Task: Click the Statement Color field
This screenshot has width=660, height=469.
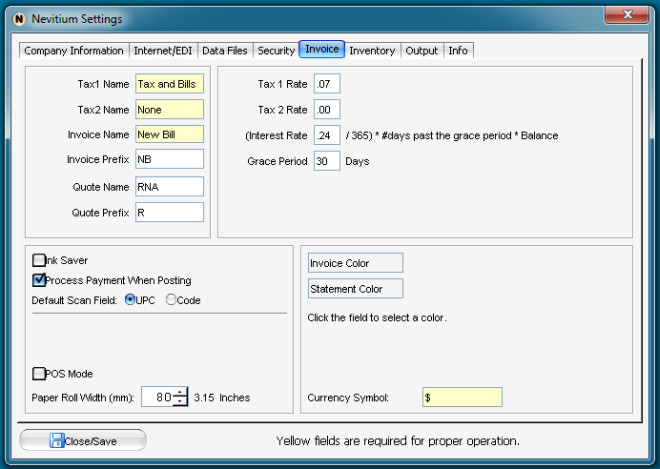Action: (355, 289)
